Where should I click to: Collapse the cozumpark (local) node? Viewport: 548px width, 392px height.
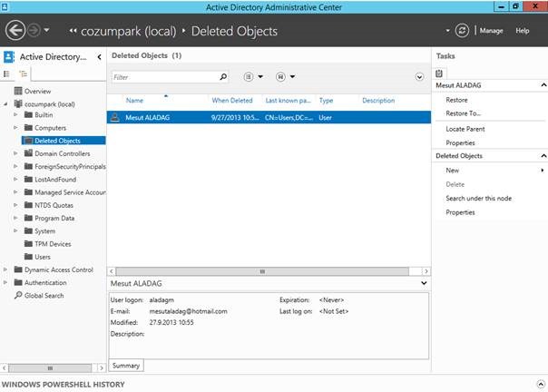5,104
